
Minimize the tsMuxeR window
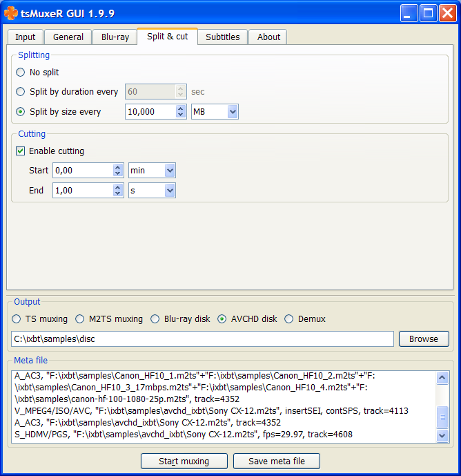coord(409,13)
